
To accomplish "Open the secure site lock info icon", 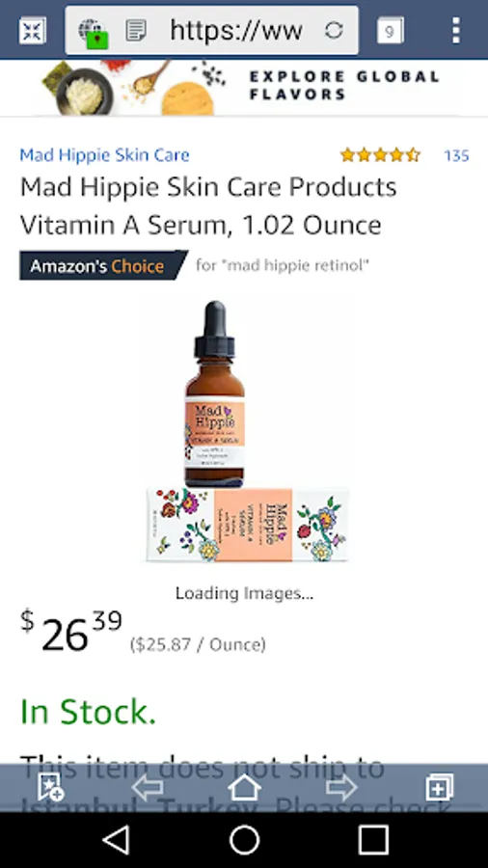I will tap(93, 32).
